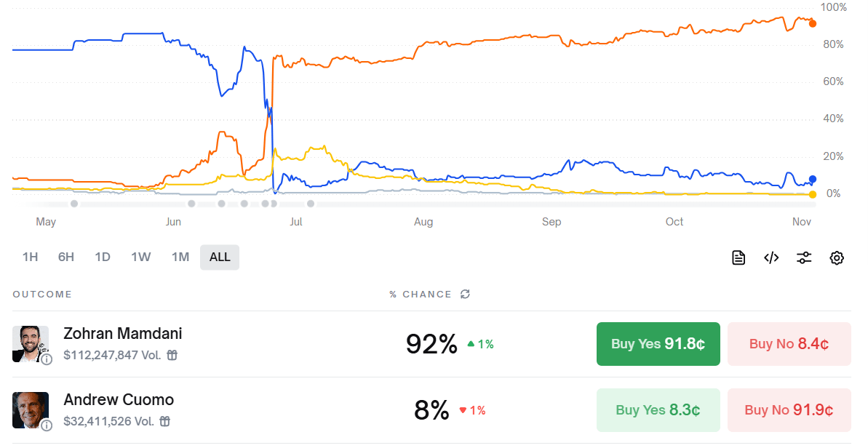Viewport: 868px width, 448px height.
Task: Click Buy Yes 91.8¢ for Zohran Mamdani
Action: click(658, 344)
